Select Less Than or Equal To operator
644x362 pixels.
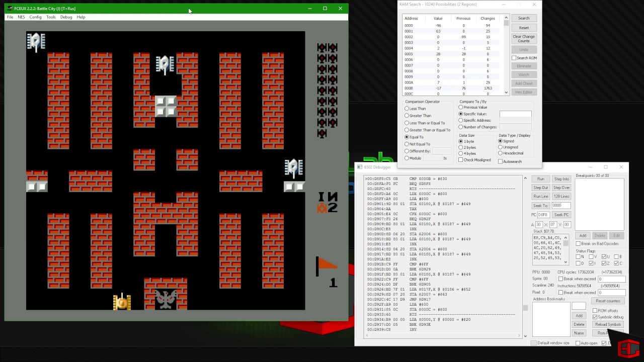pyautogui.click(x=407, y=123)
